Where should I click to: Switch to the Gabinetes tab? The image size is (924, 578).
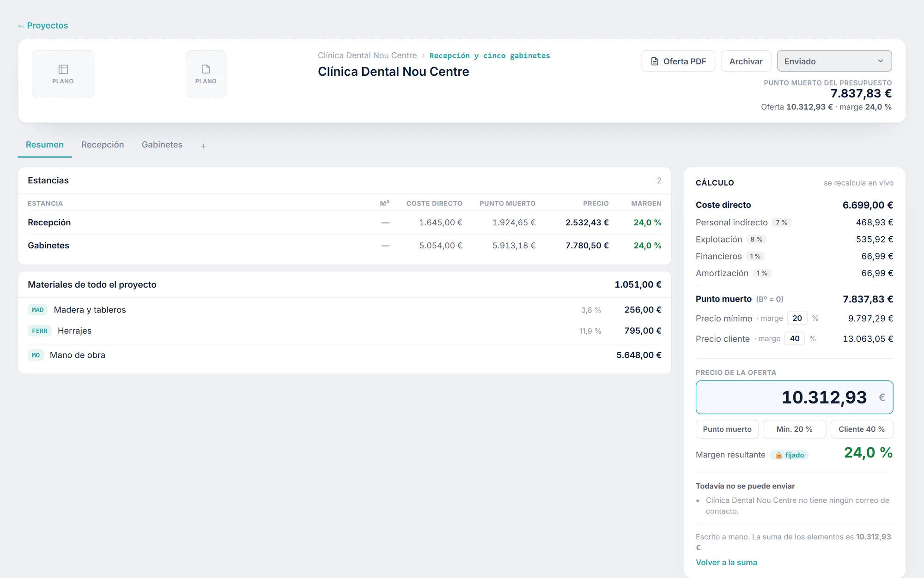tap(162, 144)
